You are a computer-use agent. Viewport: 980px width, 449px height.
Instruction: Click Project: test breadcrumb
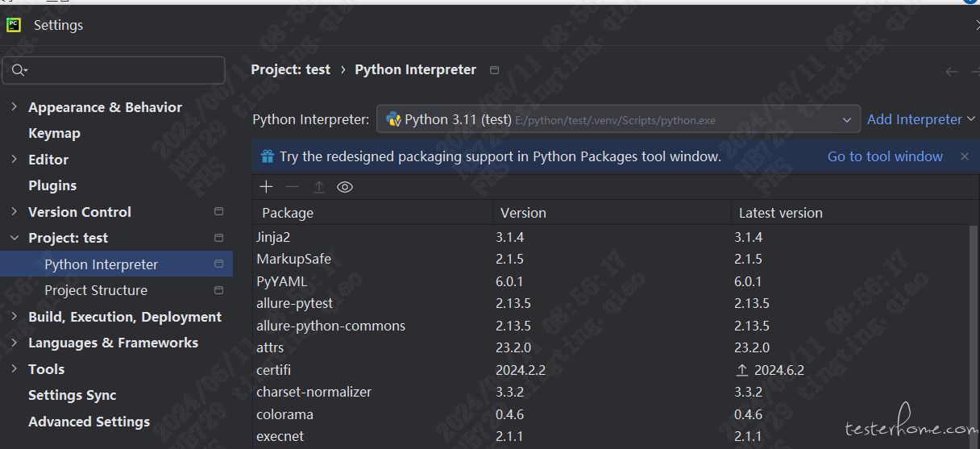coord(290,69)
